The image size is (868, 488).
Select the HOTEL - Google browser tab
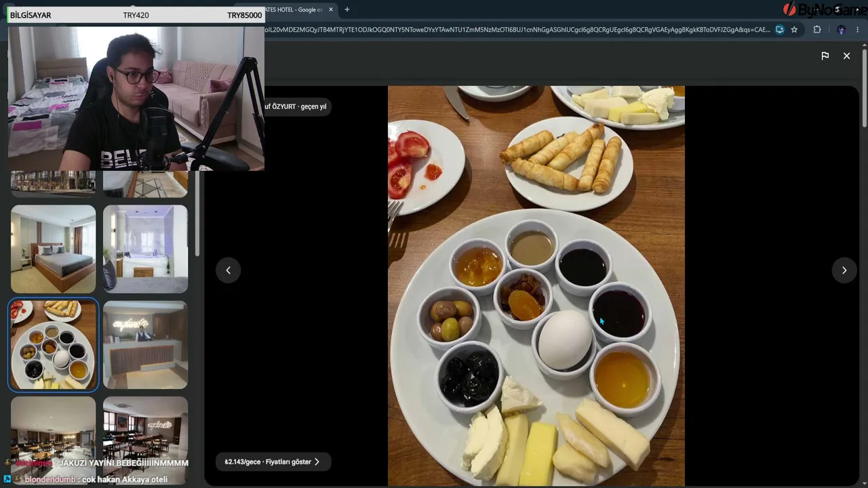(x=296, y=9)
